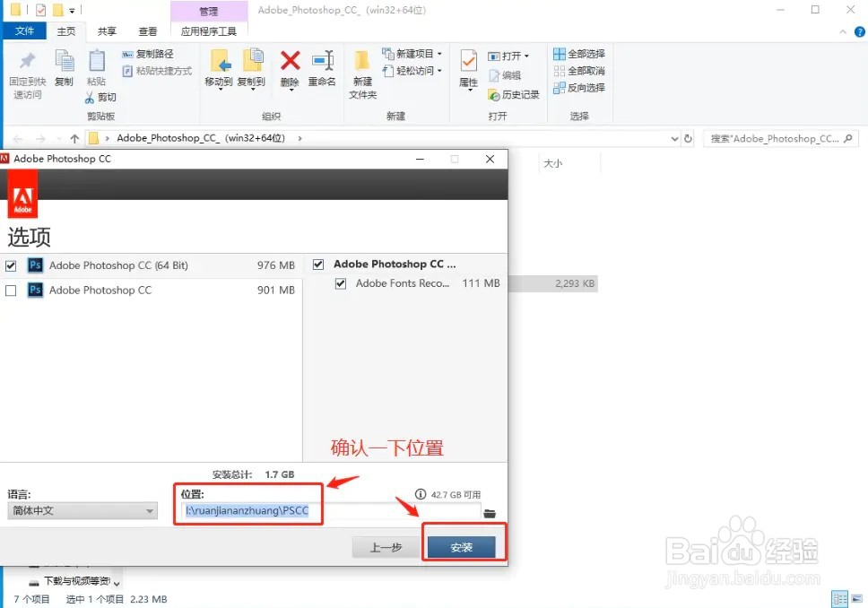The image size is (868, 608).
Task: Switch to View (查看) tab
Action: click(x=147, y=31)
